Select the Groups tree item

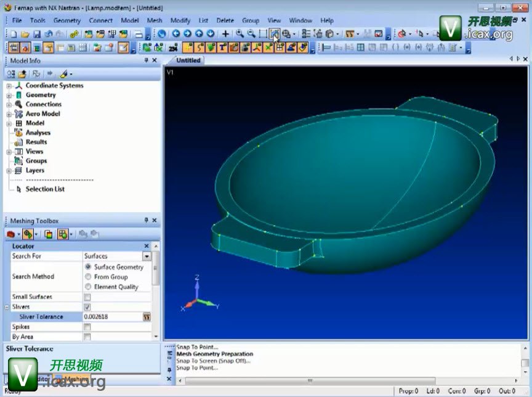coord(36,161)
